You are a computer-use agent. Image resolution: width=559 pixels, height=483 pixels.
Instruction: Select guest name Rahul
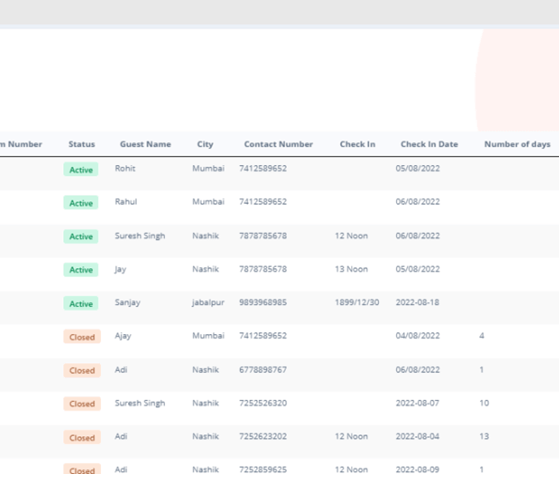tap(126, 202)
